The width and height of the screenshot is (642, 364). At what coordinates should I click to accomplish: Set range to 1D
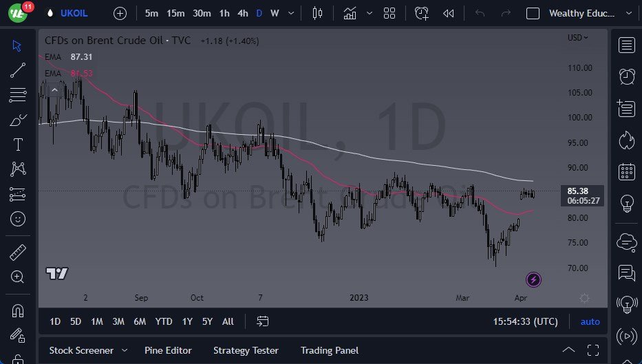coord(55,321)
